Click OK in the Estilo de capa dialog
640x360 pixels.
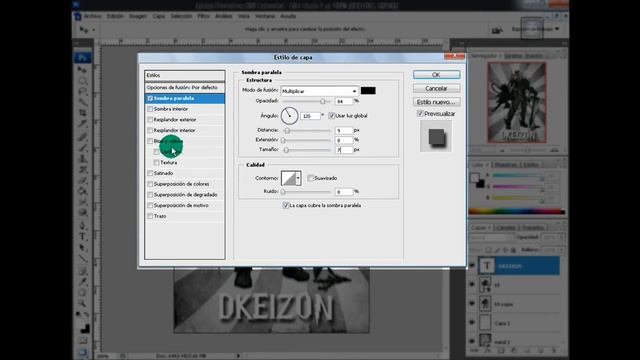pyautogui.click(x=436, y=75)
